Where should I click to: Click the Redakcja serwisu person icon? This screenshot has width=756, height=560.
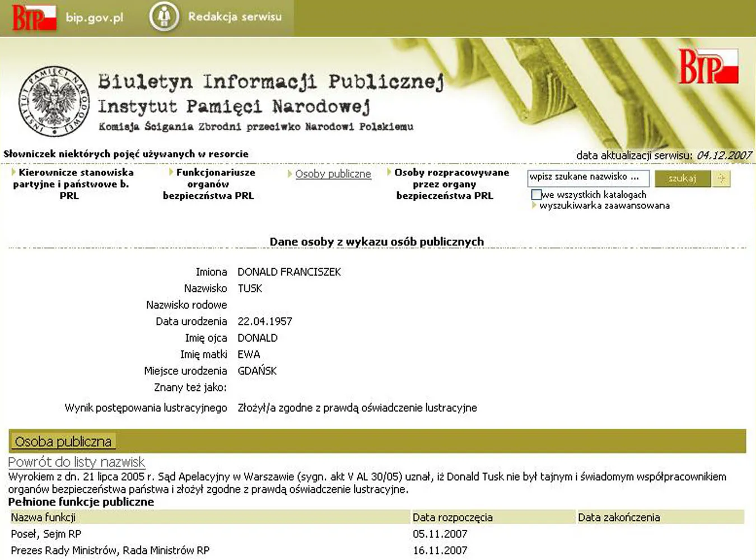(164, 17)
